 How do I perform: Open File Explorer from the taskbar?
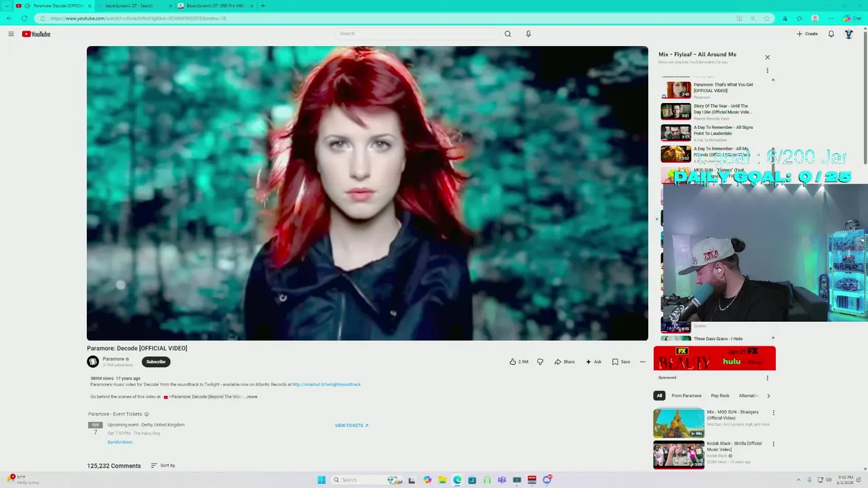click(442, 480)
